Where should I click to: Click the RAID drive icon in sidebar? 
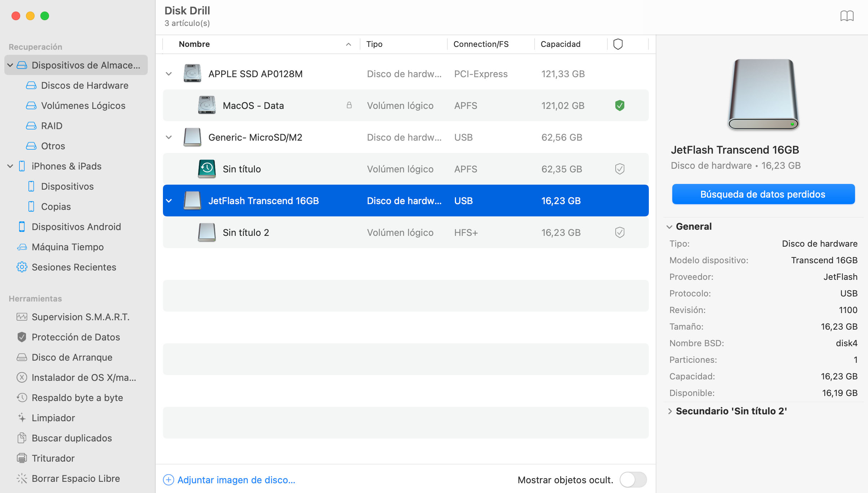coord(31,126)
